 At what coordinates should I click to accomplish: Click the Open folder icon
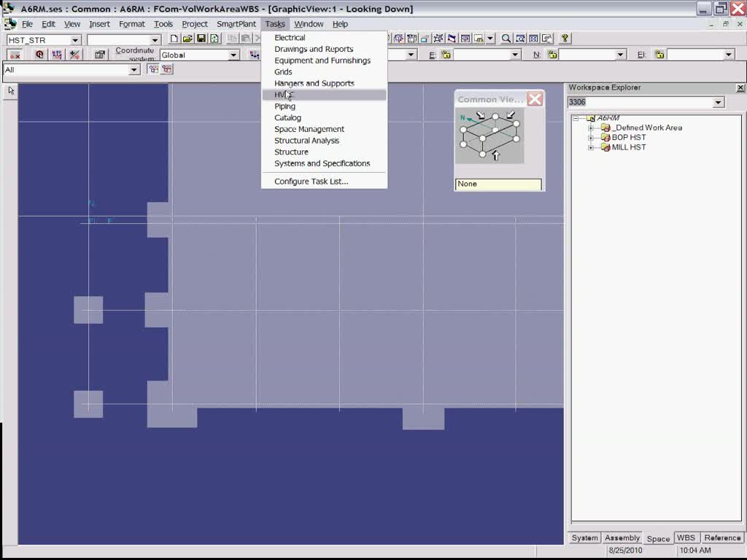[187, 39]
